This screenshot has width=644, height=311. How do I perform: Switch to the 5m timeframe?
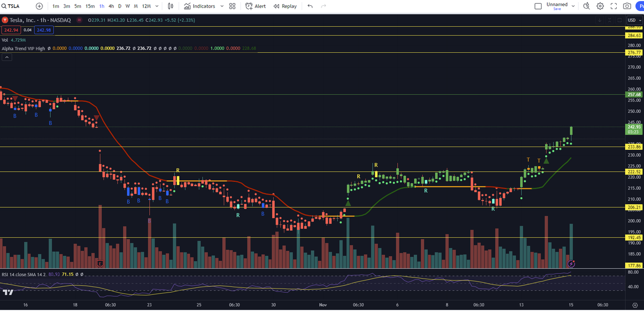tap(78, 6)
